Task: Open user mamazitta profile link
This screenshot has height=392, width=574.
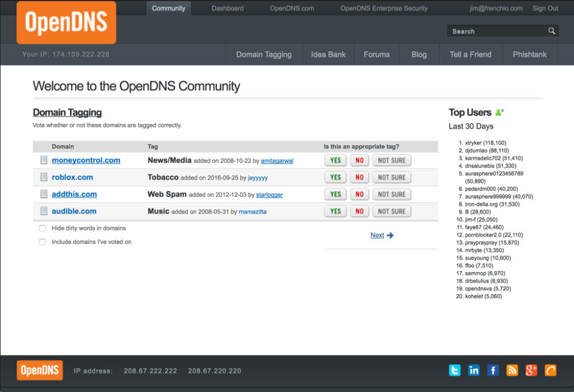Action: coord(253,212)
